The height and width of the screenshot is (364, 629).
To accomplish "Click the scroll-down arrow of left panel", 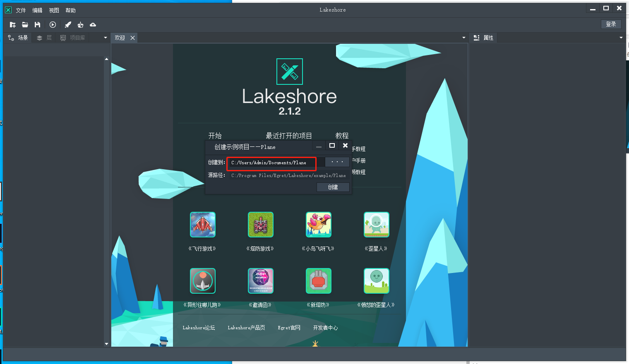I will point(107,344).
